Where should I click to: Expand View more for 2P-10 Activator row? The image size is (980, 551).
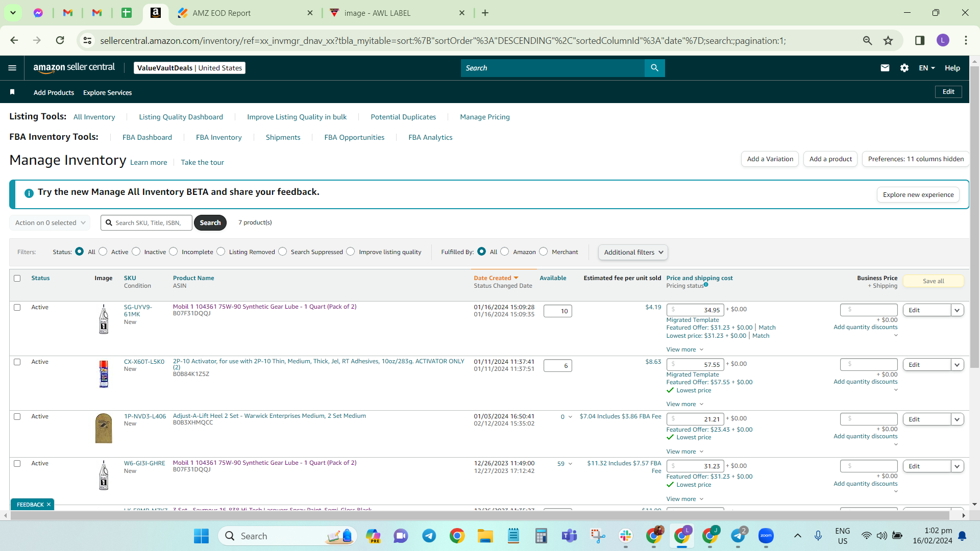pos(685,404)
